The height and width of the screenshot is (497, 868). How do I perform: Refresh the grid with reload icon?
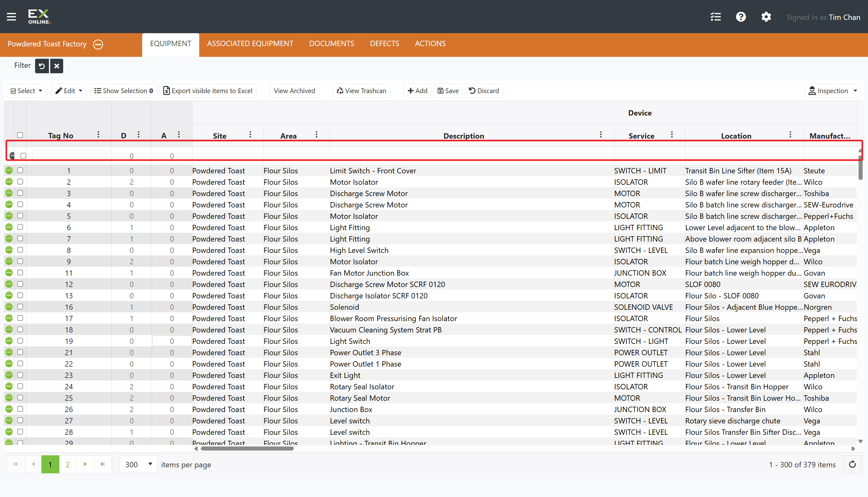pos(852,464)
